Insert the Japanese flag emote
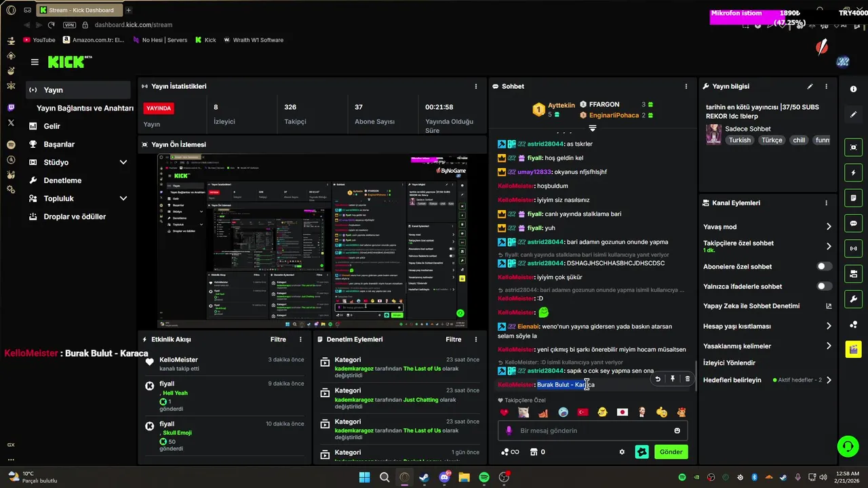This screenshot has width=868, height=488. 622,412
